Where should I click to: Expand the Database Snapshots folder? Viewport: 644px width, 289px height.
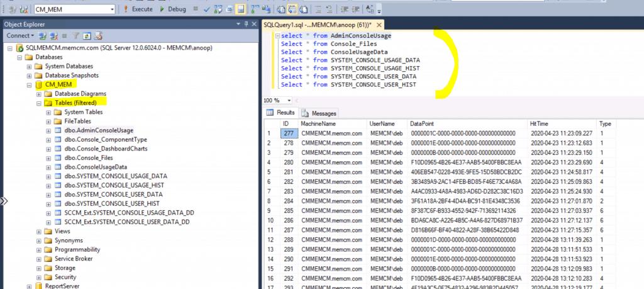click(x=29, y=76)
